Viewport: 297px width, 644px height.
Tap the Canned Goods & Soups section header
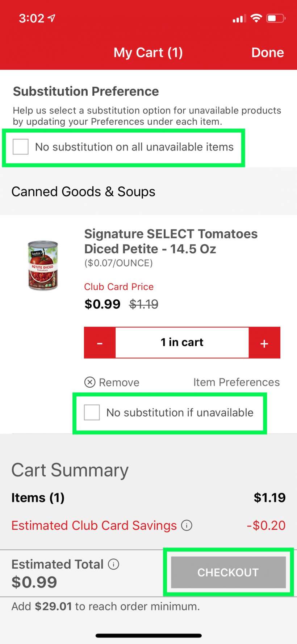[x=83, y=191]
